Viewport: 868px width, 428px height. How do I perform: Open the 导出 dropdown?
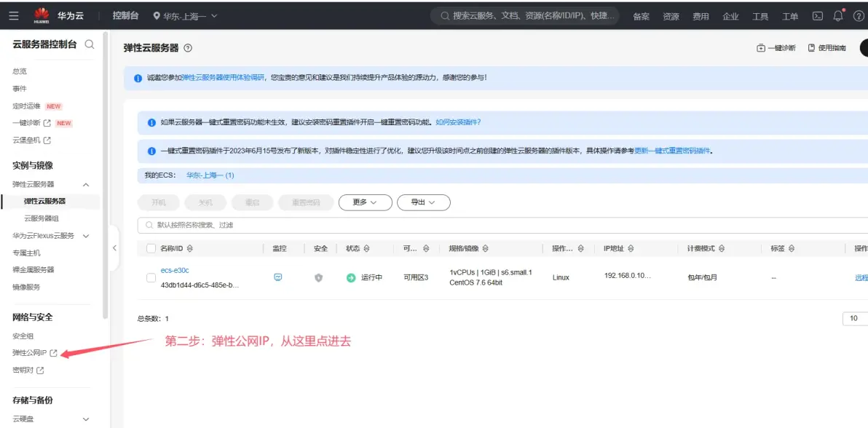[424, 202]
